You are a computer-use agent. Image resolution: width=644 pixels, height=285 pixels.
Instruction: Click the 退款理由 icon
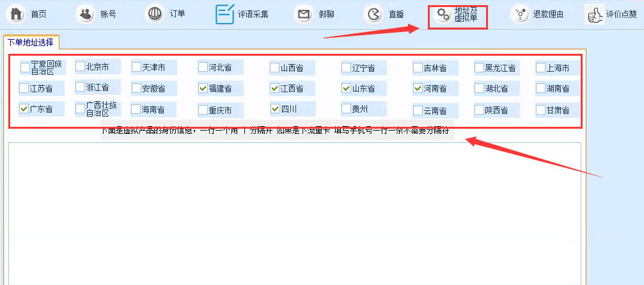pos(521,15)
